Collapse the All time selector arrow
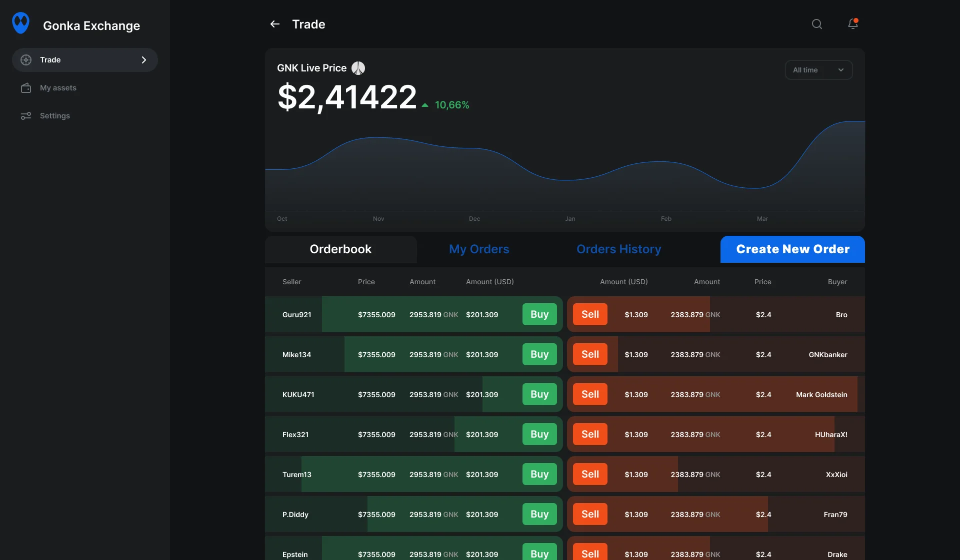This screenshot has width=960, height=560. [841, 70]
